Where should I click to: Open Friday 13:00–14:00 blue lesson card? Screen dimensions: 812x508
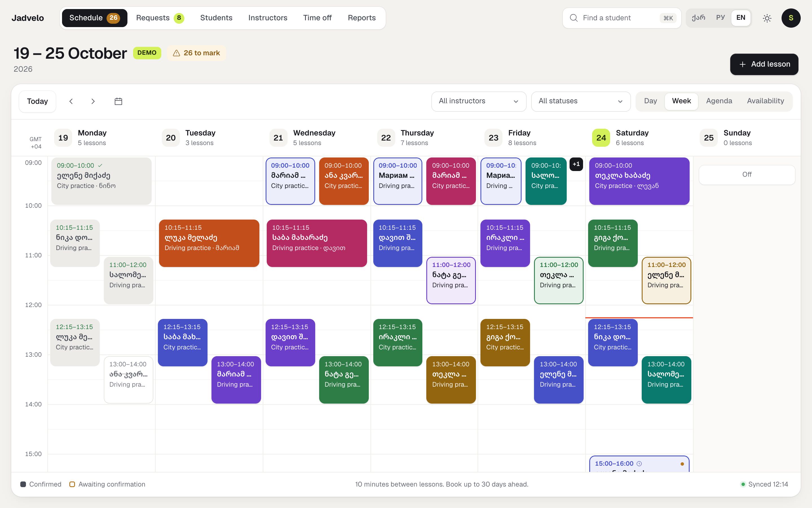[x=559, y=380]
